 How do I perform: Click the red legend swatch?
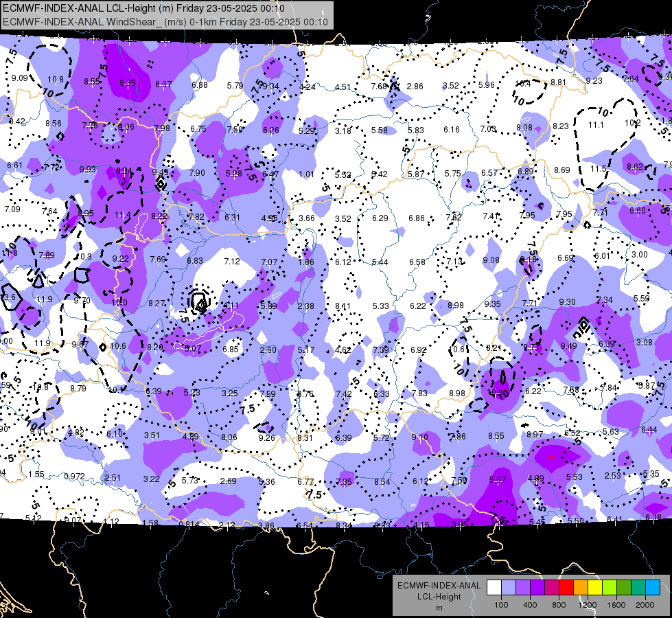click(x=566, y=588)
